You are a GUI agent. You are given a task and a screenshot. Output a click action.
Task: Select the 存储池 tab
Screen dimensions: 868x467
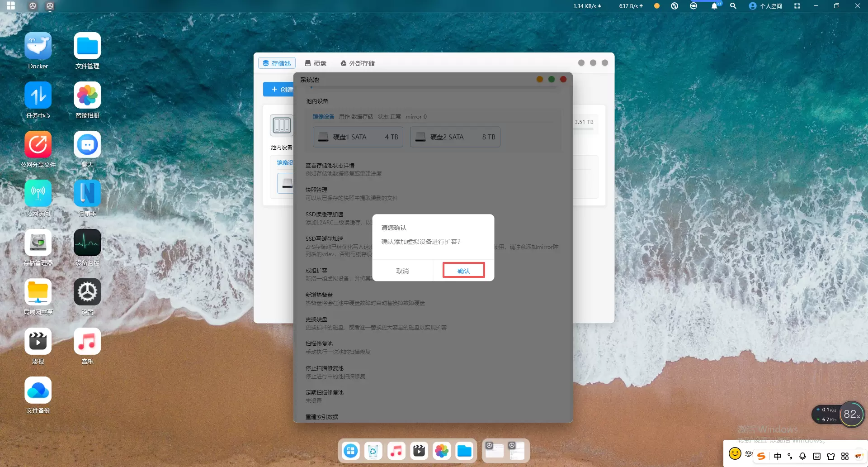tap(277, 63)
